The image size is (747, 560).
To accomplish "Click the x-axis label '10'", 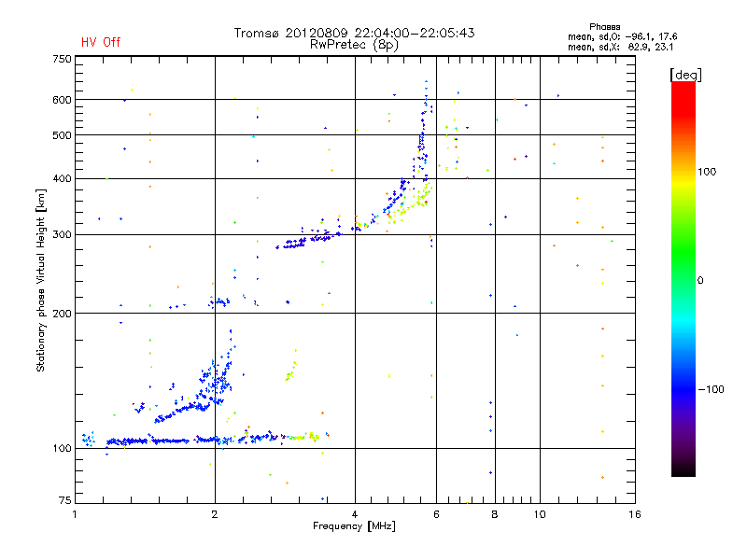I will coord(540,514).
